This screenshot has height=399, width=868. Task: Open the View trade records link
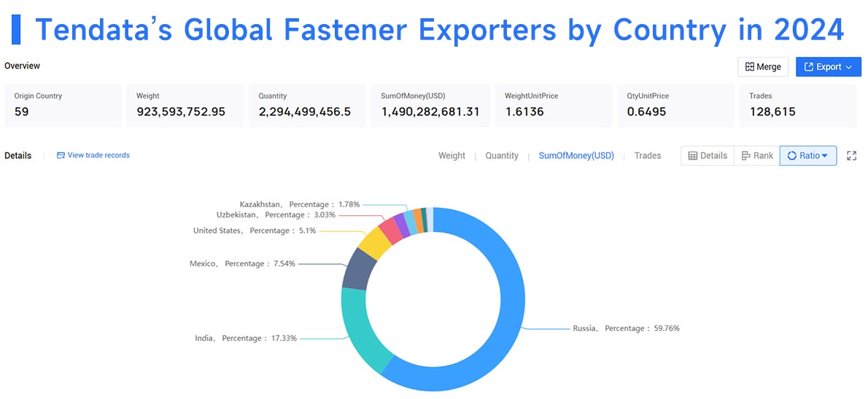[93, 155]
